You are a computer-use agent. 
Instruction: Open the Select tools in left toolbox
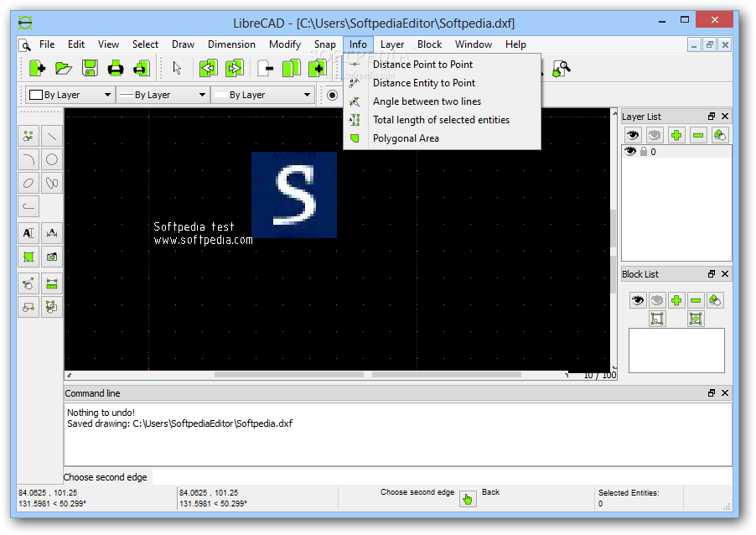[x=52, y=307]
